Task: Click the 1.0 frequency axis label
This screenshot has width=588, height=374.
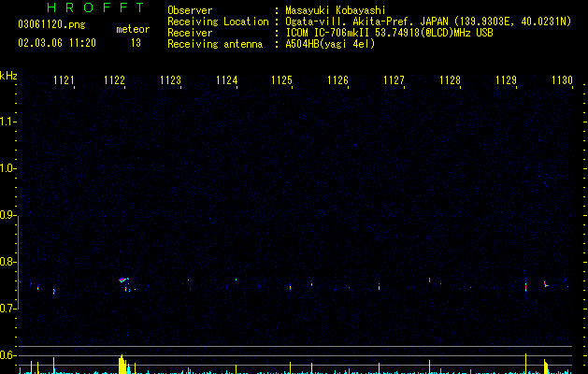Action: (7, 168)
